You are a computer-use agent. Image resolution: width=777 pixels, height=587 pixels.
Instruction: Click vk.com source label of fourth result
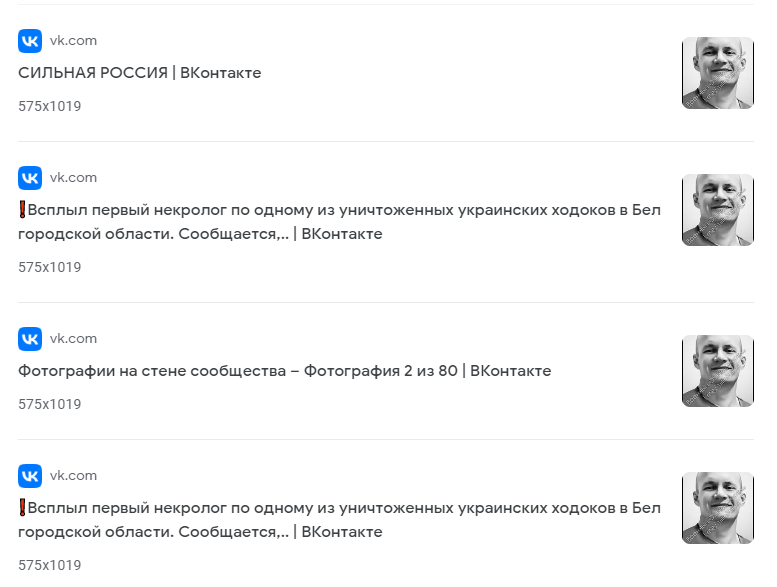point(73,476)
